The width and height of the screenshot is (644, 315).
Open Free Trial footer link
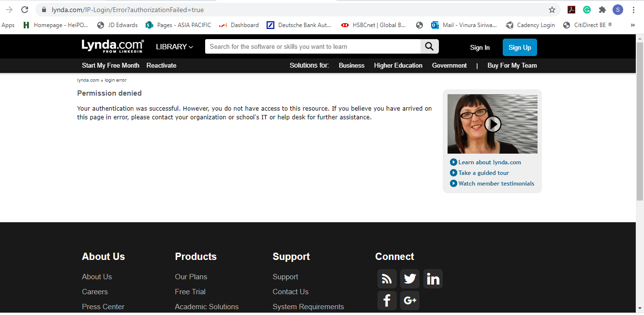[190, 292]
